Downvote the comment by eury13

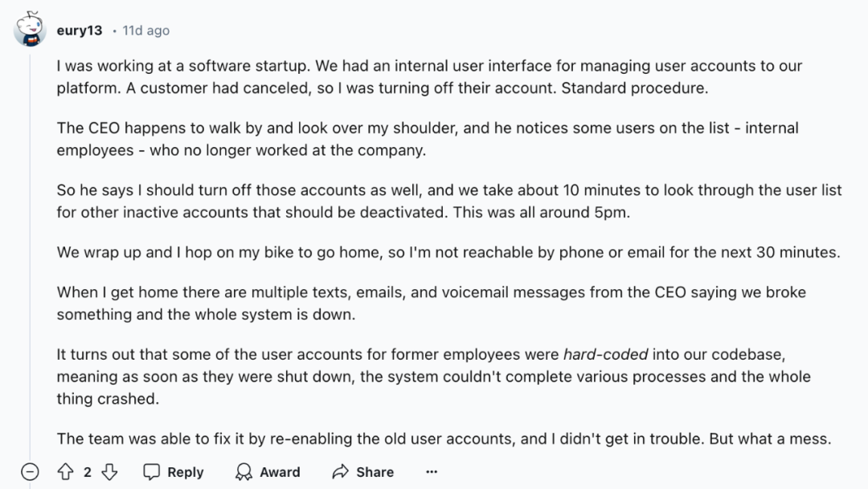click(109, 472)
